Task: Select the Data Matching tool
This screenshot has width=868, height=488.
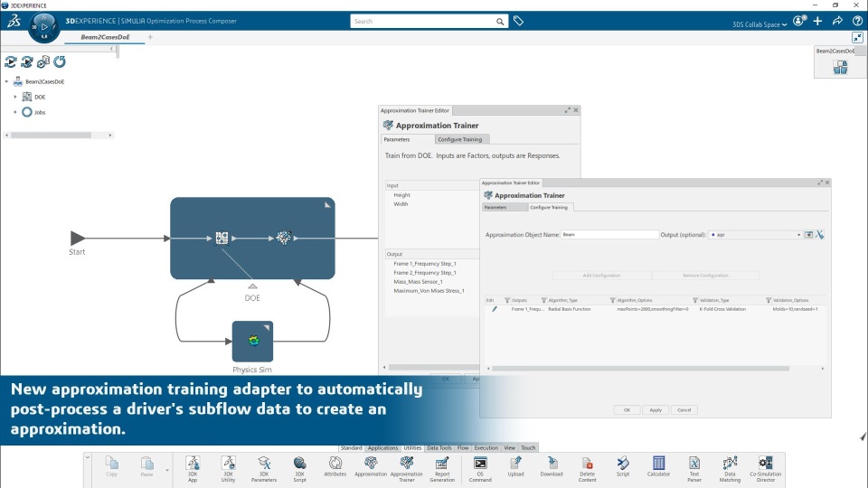Action: [x=730, y=468]
